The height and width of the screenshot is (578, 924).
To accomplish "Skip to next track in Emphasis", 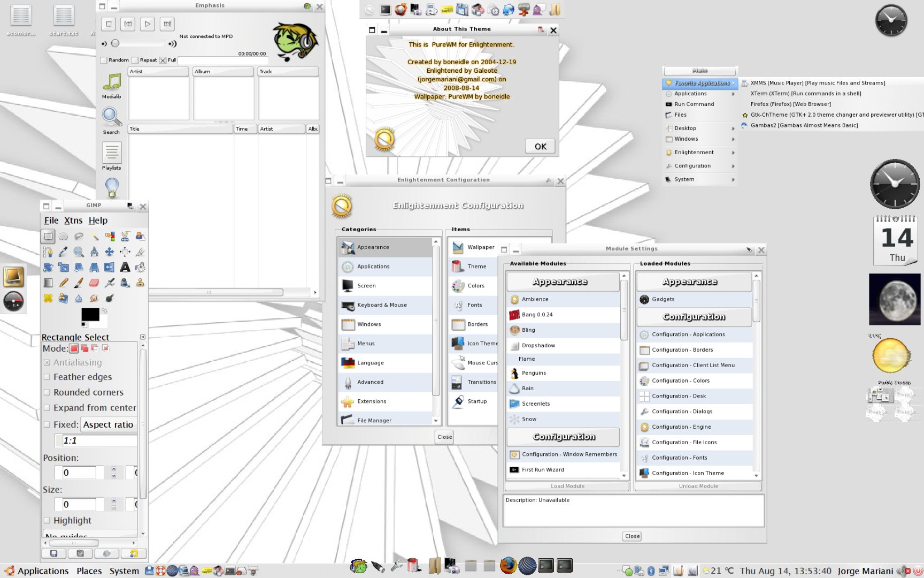I will click(167, 24).
